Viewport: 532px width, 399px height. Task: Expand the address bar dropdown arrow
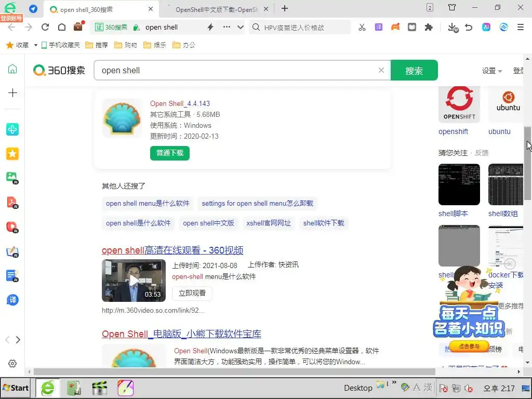click(x=241, y=27)
